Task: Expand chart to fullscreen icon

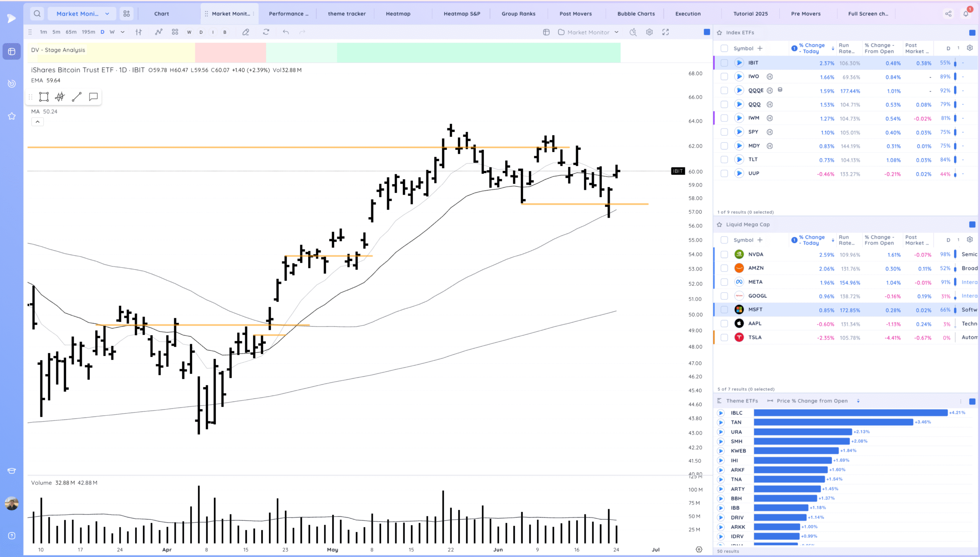Action: point(666,32)
